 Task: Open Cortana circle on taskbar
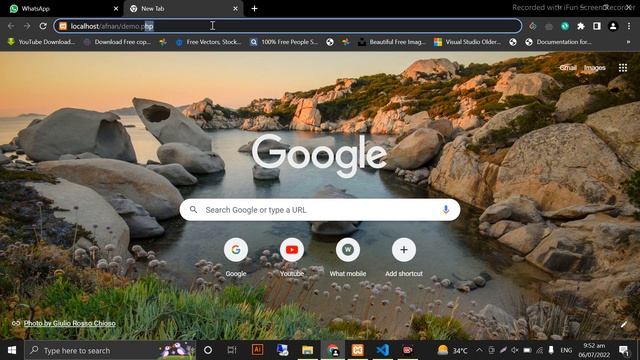208,350
